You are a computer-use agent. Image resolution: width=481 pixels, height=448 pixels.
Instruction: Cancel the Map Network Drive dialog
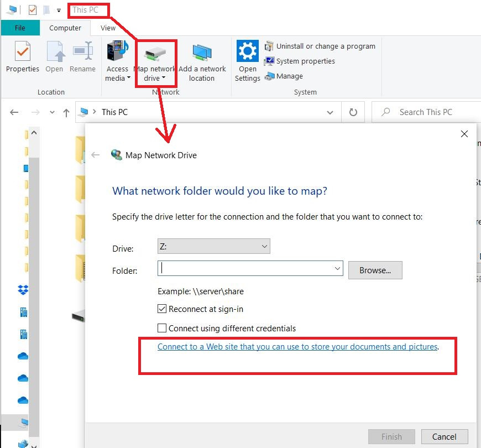(445, 436)
